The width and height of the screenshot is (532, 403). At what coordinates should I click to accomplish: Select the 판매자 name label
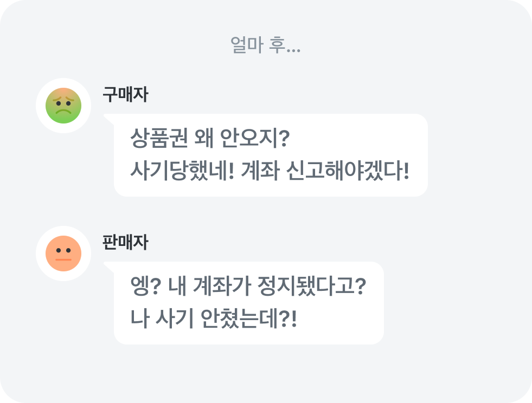point(125,242)
